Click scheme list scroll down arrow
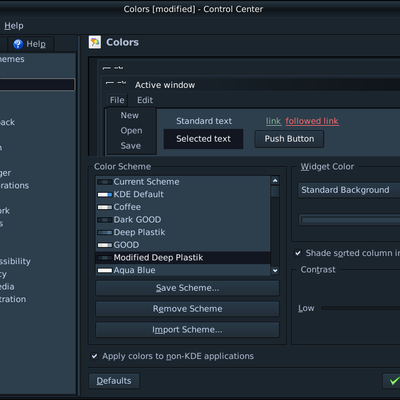This screenshot has height=400, width=400. 275,271
